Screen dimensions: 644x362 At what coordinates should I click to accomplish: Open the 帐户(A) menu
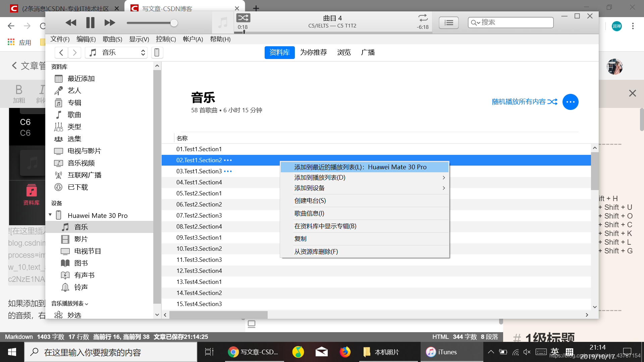193,39
